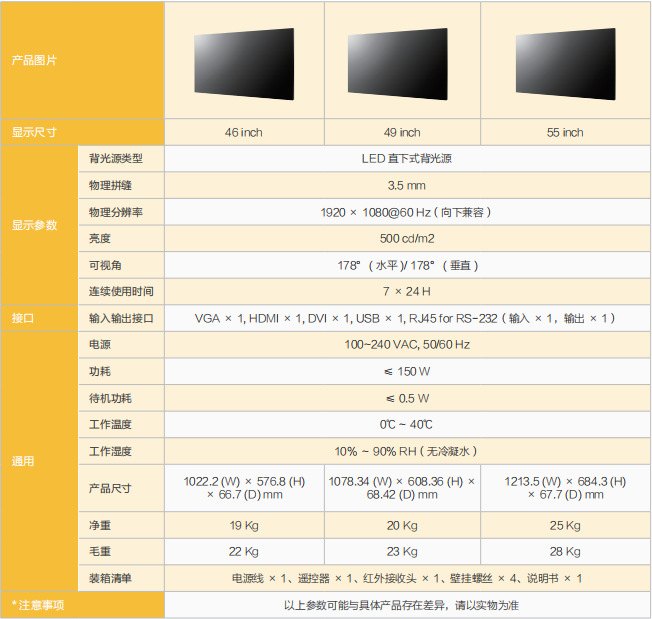The image size is (652, 619).
Task: Select the '3.5 mm' value
Action: 408,185
